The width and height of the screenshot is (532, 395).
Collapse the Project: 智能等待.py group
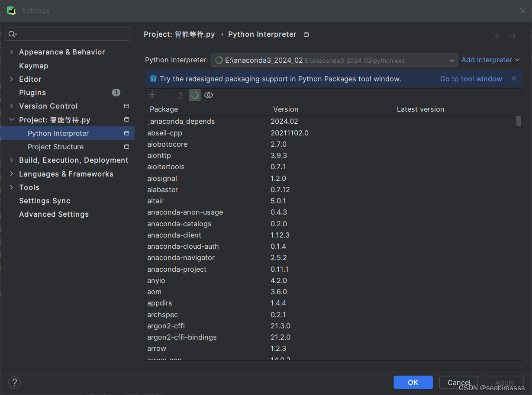click(11, 120)
